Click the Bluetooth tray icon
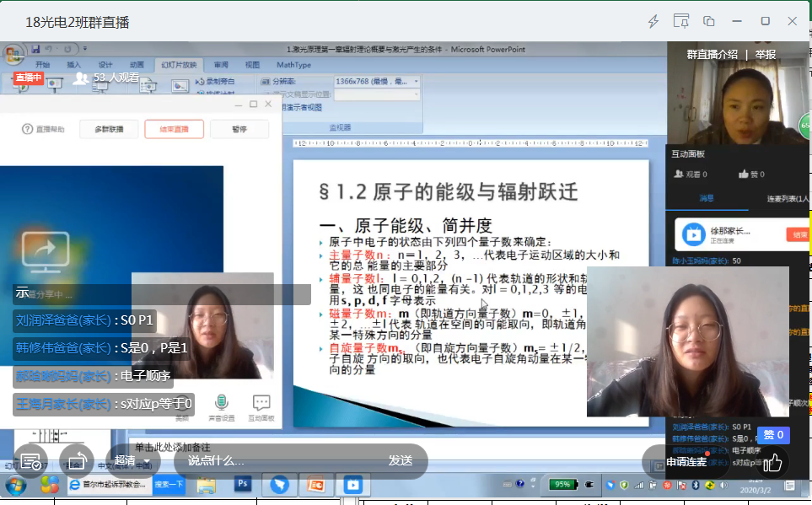 click(696, 486)
